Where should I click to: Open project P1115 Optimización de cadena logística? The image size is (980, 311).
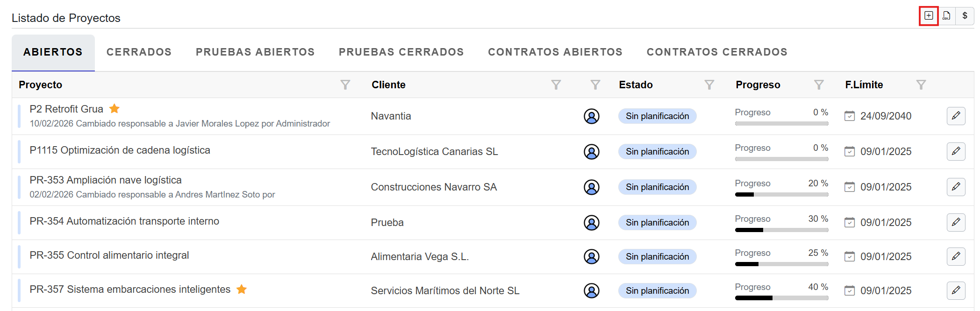120,150
